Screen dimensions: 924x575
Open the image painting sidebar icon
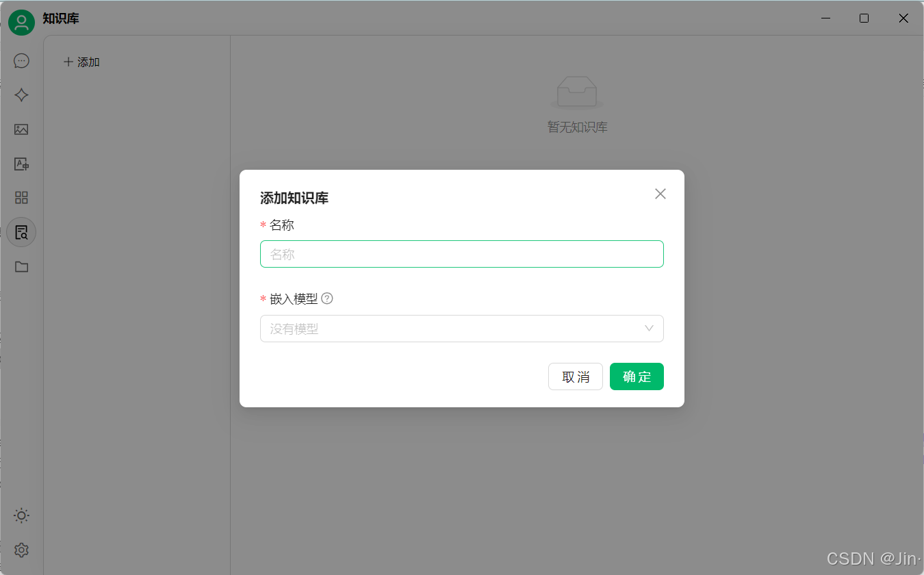pos(21,129)
